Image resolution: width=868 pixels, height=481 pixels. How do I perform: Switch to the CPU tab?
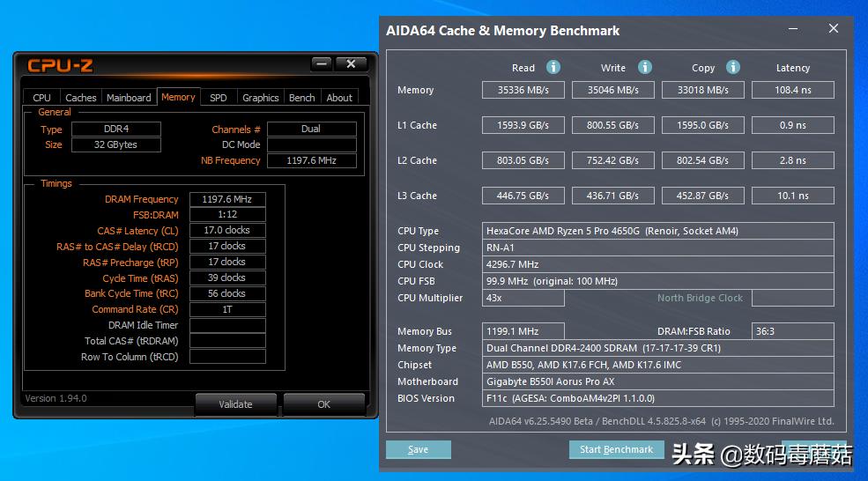pos(41,98)
